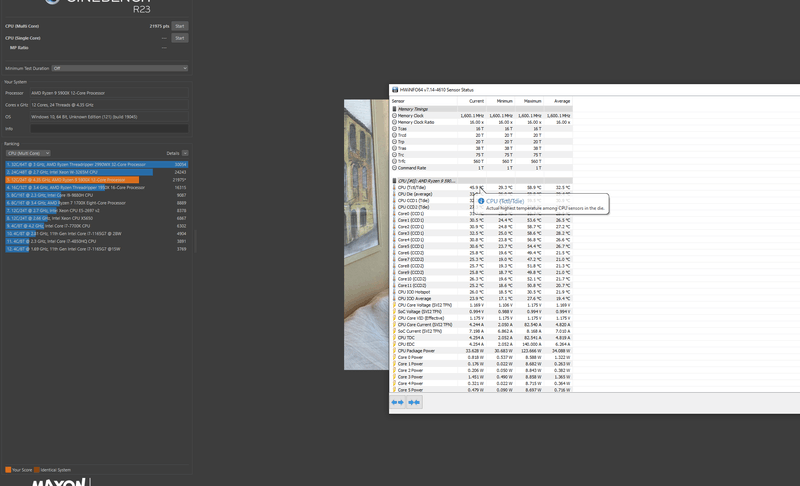The image size is (800, 486).
Task: Select the orange Ryzen 9 5900X ranking entry
Action: click(96, 180)
